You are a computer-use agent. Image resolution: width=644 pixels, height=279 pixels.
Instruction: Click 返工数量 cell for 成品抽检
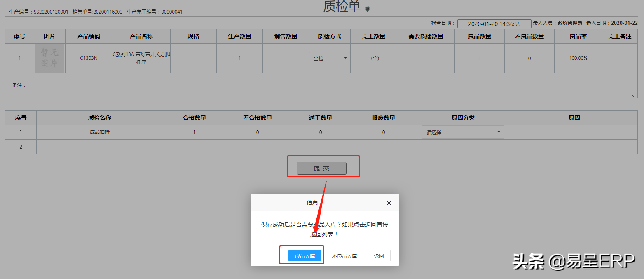click(321, 132)
